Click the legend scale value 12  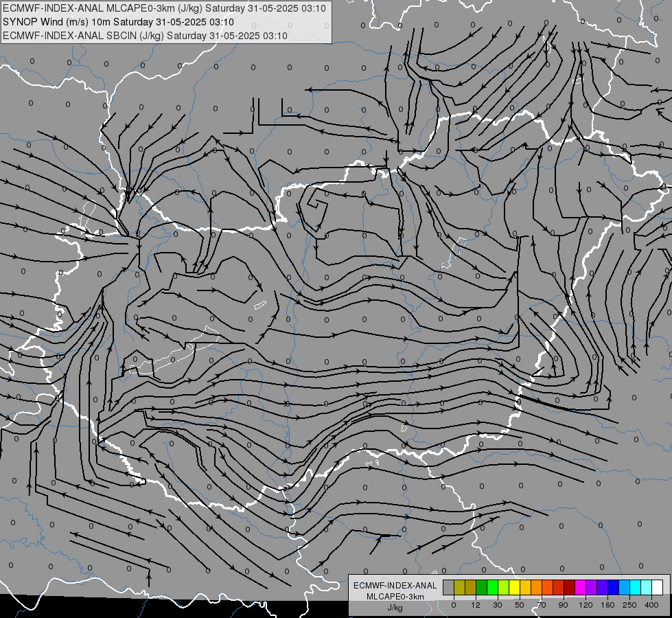coord(476,605)
